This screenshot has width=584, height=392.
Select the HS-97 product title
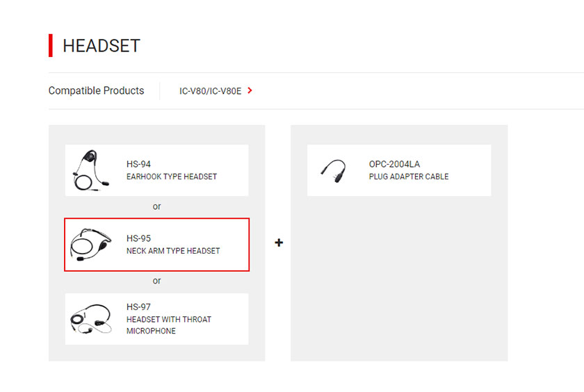138,307
